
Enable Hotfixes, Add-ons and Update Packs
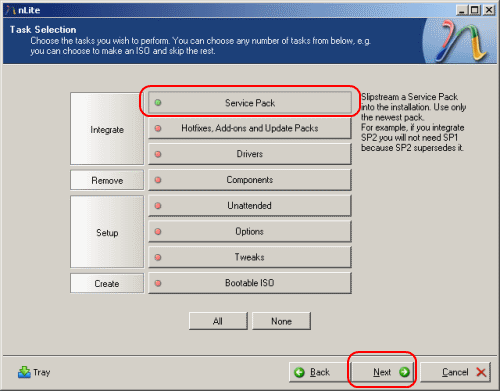click(250, 128)
